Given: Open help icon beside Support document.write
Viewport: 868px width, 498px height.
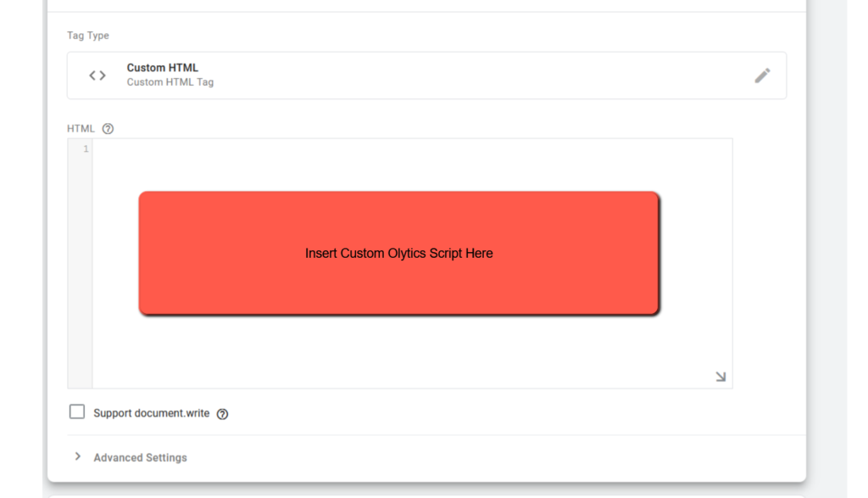Looking at the screenshot, I should click(222, 414).
